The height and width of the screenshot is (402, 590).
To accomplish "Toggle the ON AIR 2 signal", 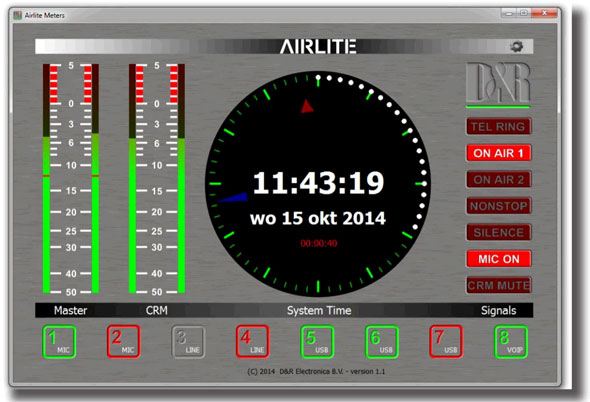I will click(499, 180).
